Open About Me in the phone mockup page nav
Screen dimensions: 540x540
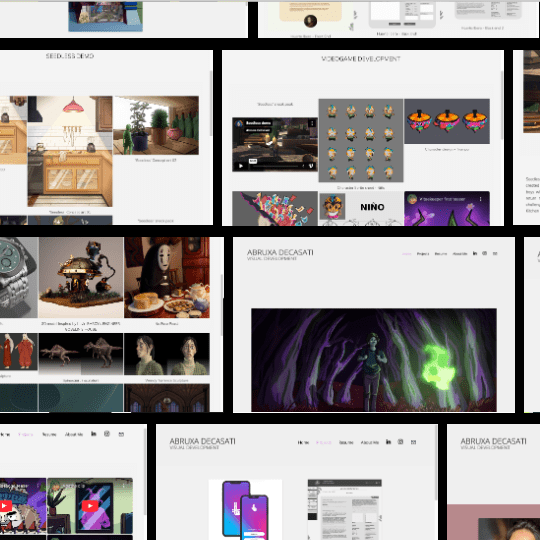[x=370, y=443]
